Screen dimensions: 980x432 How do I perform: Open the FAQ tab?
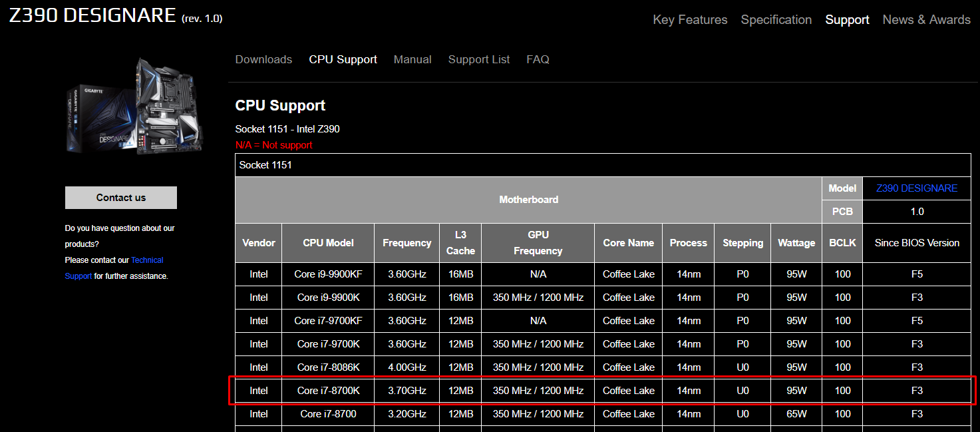click(538, 59)
